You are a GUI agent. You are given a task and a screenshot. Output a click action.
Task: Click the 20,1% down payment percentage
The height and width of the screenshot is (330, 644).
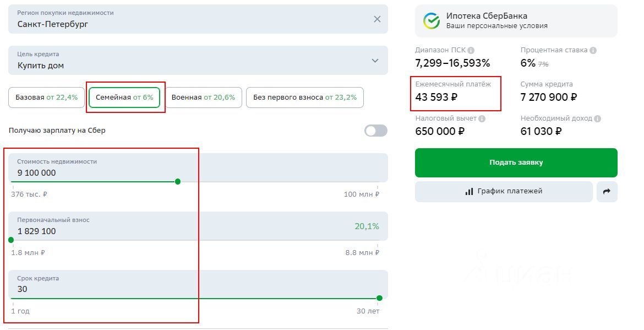(x=367, y=226)
